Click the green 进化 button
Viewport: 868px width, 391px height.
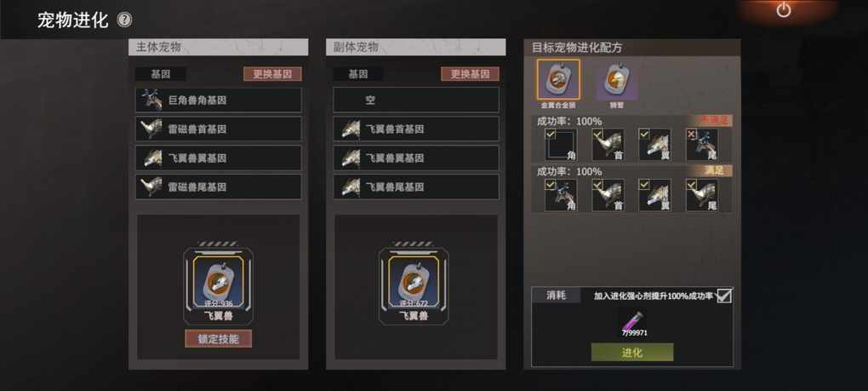point(632,352)
